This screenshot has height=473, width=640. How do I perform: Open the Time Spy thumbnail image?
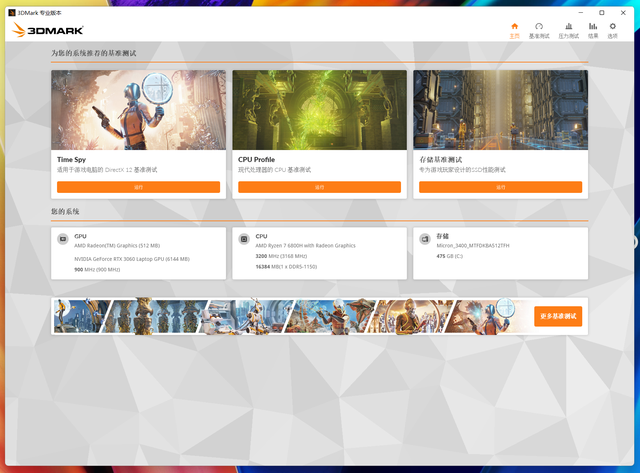138,110
